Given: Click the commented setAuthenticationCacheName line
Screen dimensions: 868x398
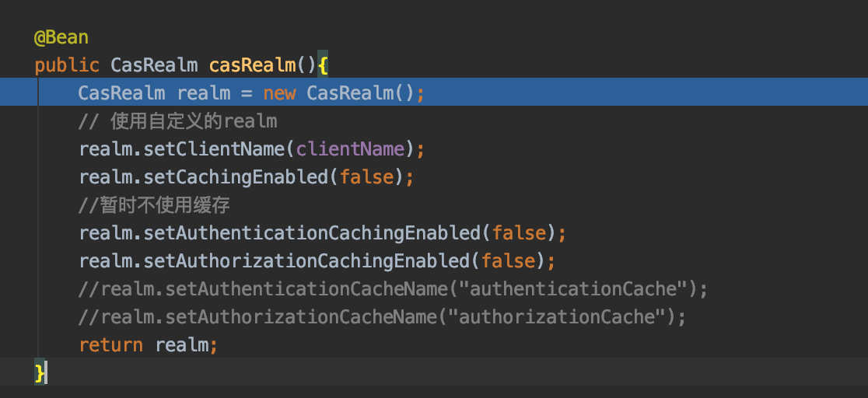Looking at the screenshot, I should (x=393, y=289).
